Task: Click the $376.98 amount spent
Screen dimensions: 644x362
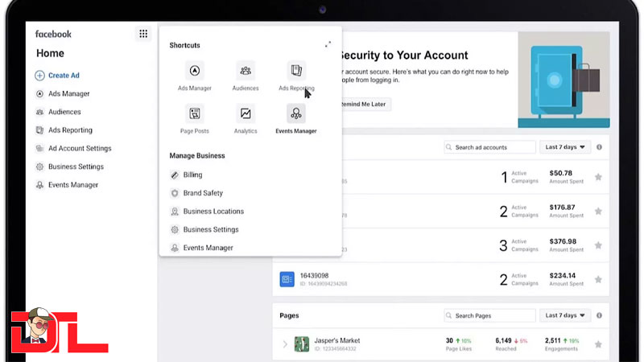Action: click(x=563, y=241)
